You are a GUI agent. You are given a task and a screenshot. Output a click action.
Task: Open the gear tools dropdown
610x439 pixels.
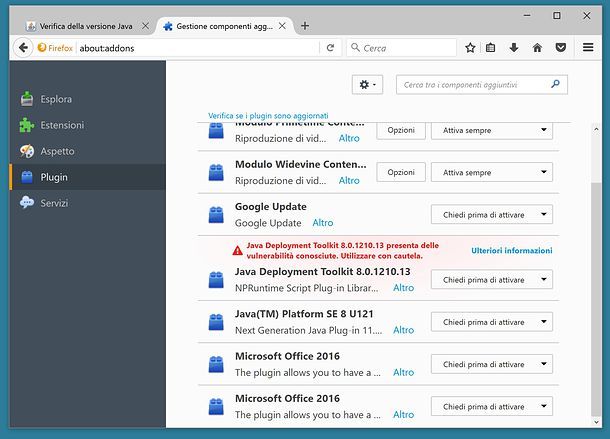click(367, 84)
